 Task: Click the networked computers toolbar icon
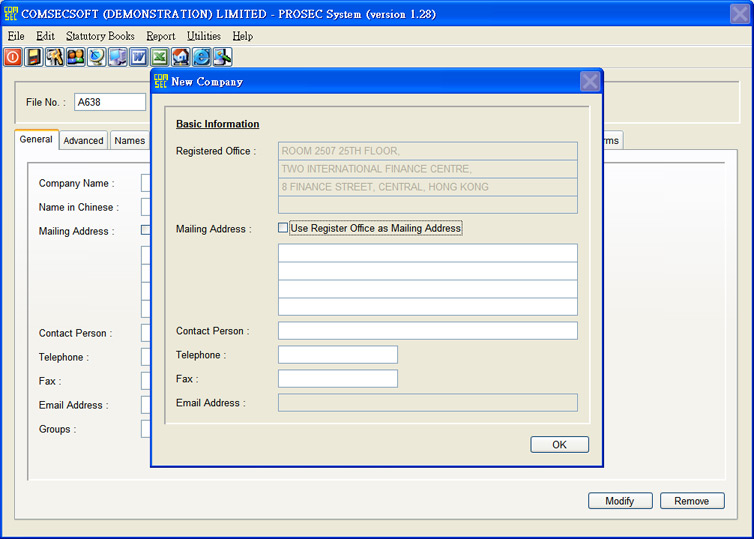coord(117,57)
